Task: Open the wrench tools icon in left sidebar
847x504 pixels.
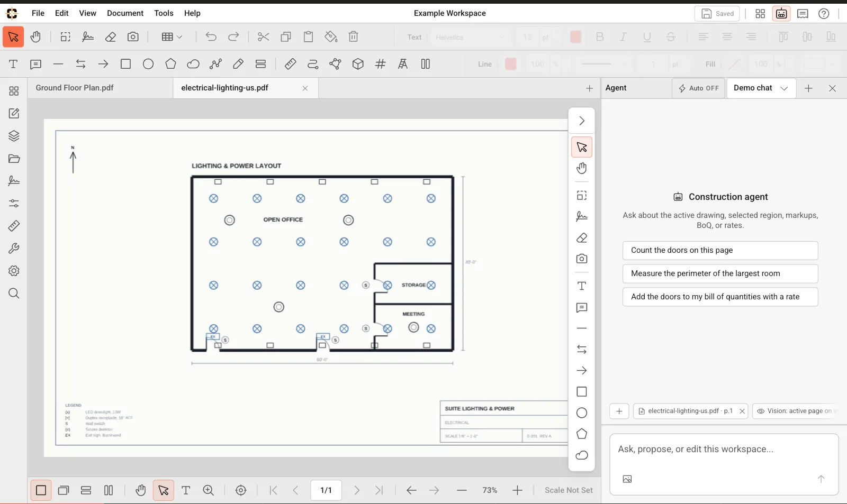Action: click(x=14, y=249)
